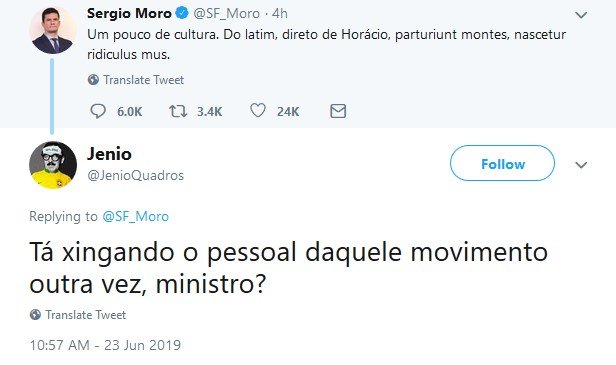616x365 pixels.
Task: Translate Sergio Moro's Latin tweet
Action: 143,80
